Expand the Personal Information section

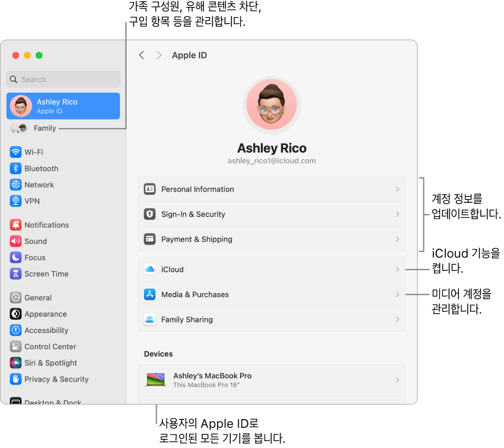click(x=271, y=189)
